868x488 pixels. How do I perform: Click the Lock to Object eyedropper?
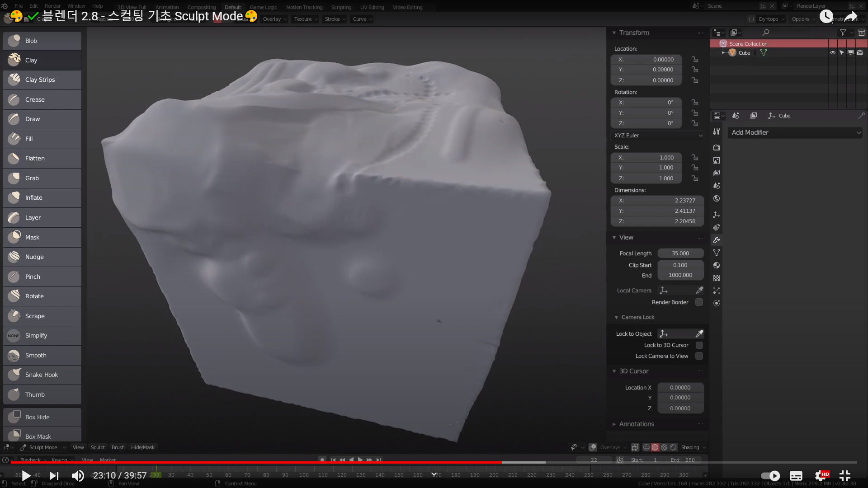[x=699, y=334]
